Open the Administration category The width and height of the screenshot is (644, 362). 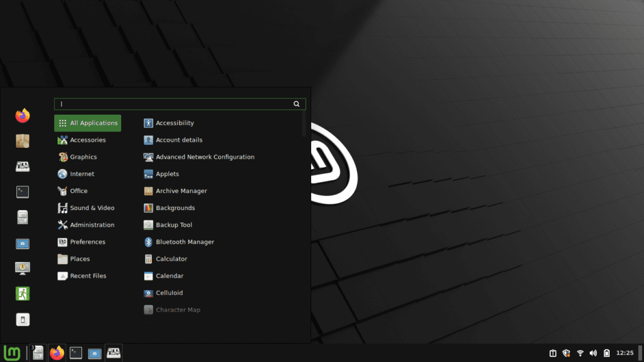click(91, 224)
